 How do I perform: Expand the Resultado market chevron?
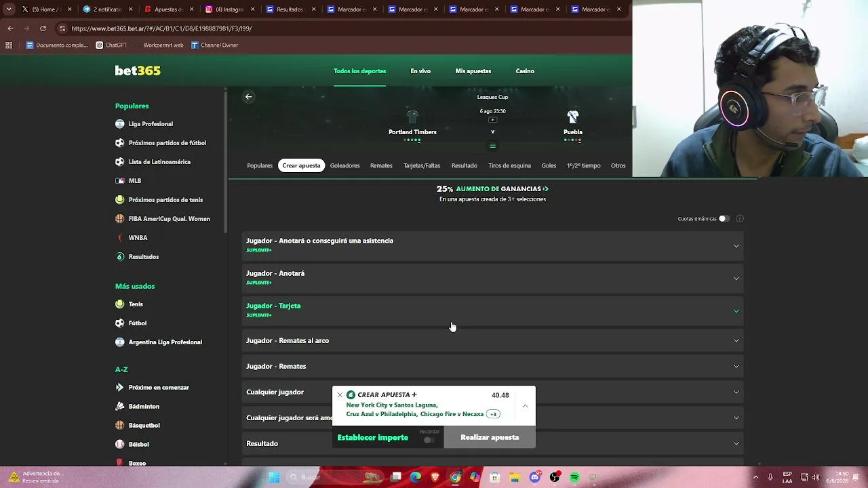click(736, 443)
